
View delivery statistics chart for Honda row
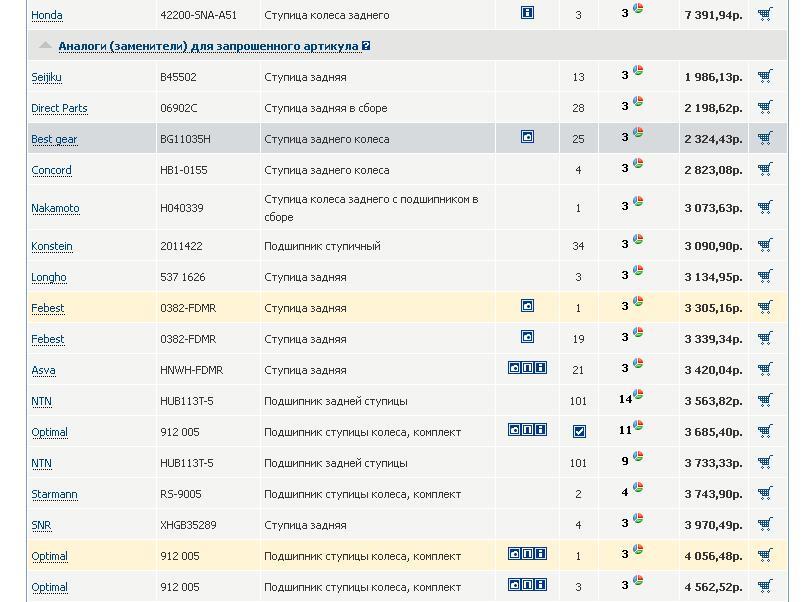[x=638, y=8]
